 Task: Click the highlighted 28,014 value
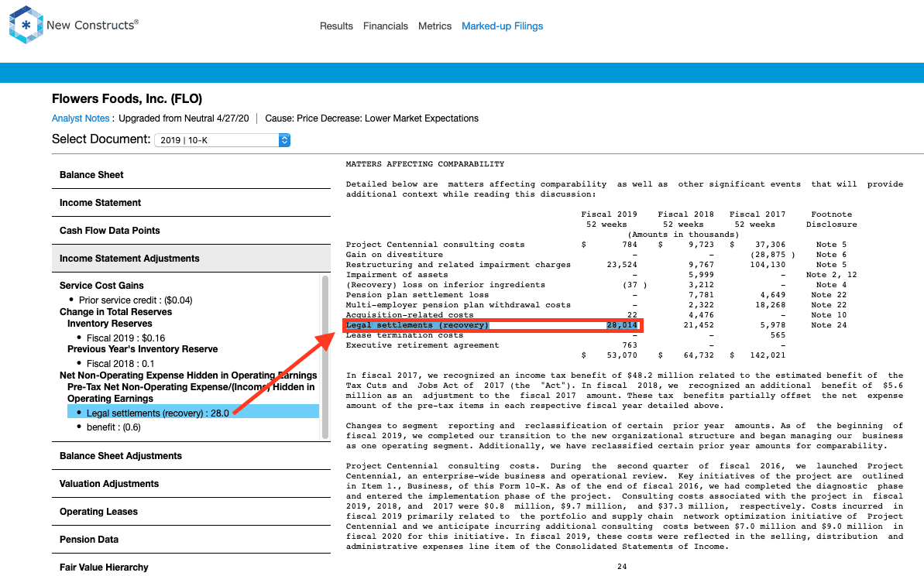622,325
